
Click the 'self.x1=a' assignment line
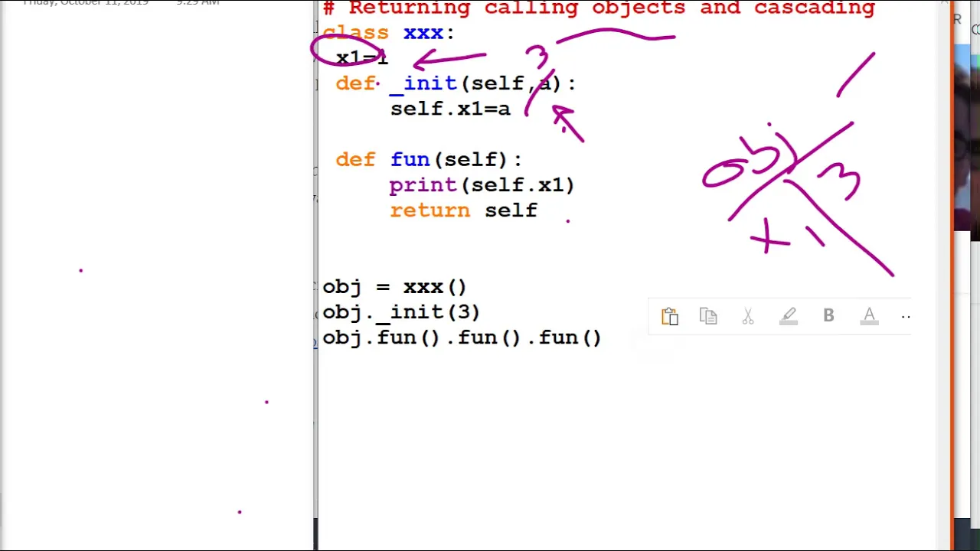pos(450,109)
